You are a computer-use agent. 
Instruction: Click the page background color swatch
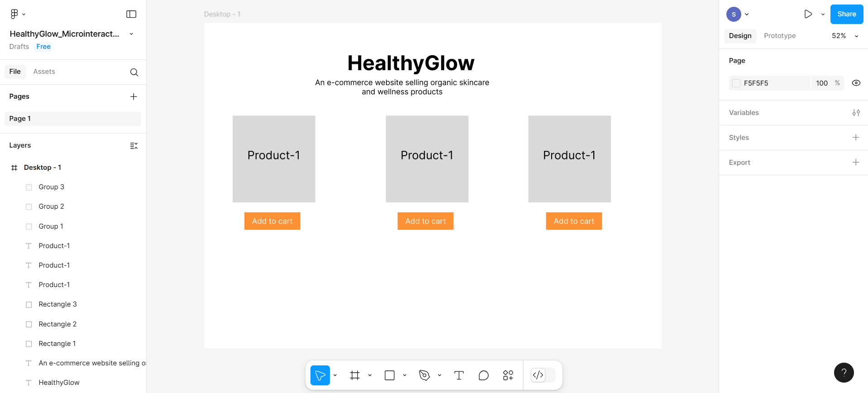point(736,83)
